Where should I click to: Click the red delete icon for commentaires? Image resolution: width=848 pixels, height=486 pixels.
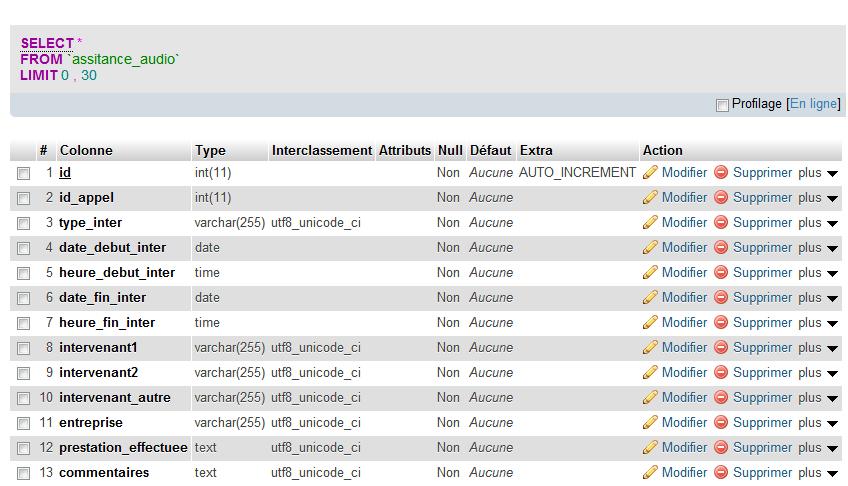721,472
